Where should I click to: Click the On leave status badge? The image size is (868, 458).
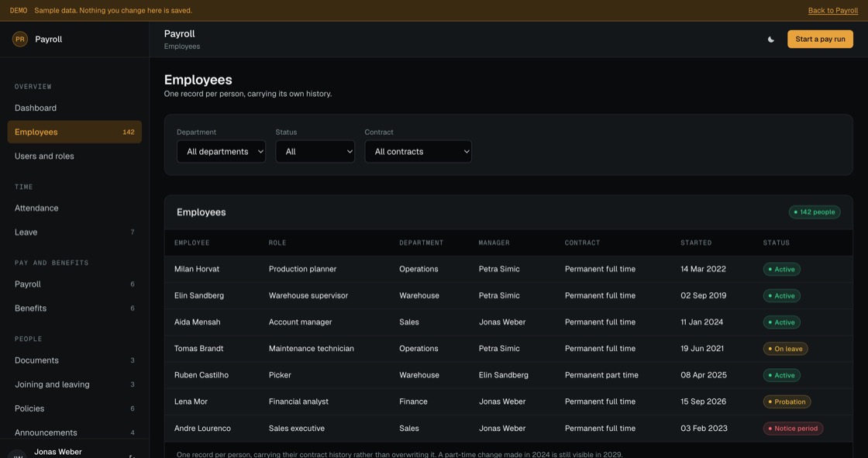(x=785, y=349)
